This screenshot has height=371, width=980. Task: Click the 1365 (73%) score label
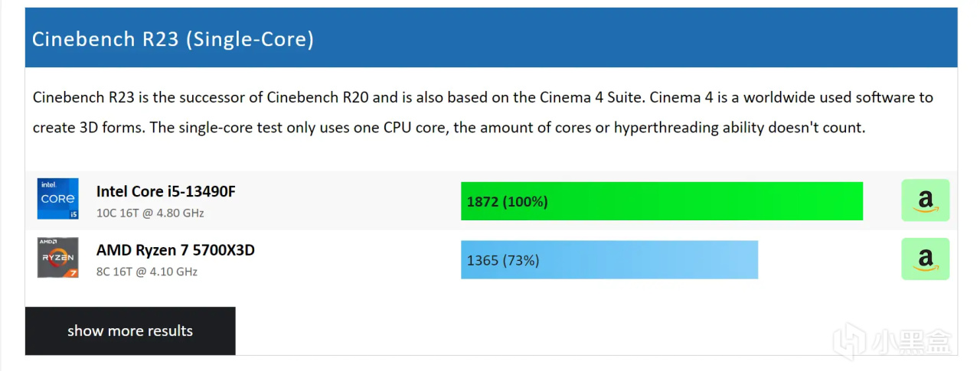click(x=503, y=261)
